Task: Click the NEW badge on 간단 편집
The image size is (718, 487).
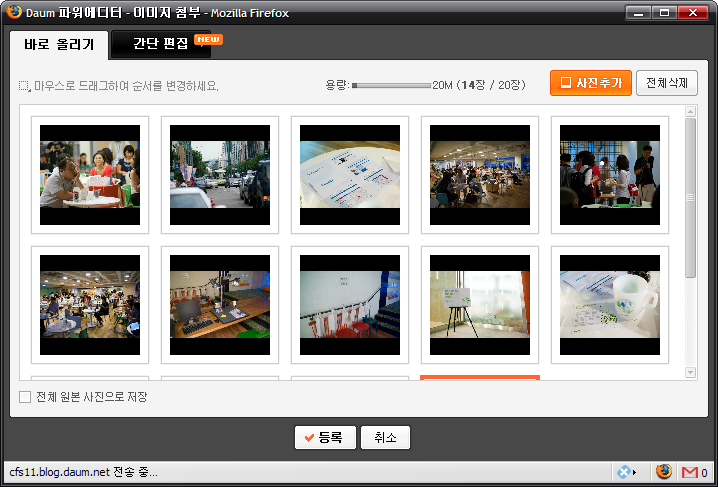Action: pos(208,40)
